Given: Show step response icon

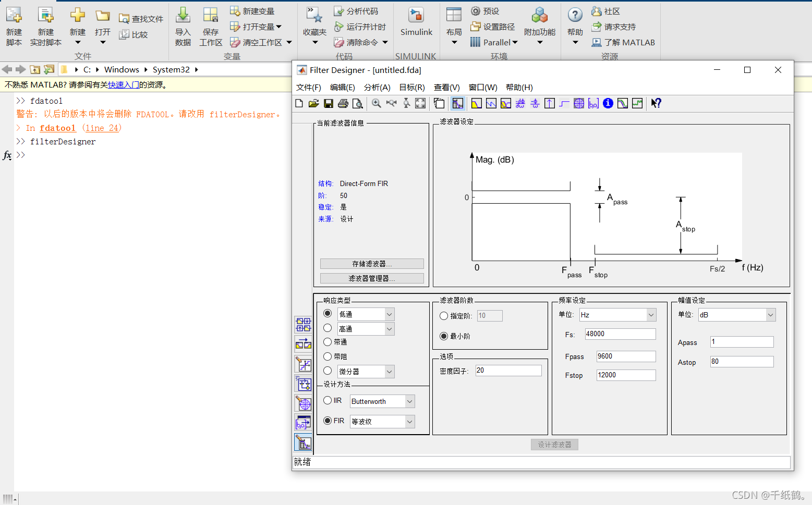Looking at the screenshot, I should tap(564, 103).
